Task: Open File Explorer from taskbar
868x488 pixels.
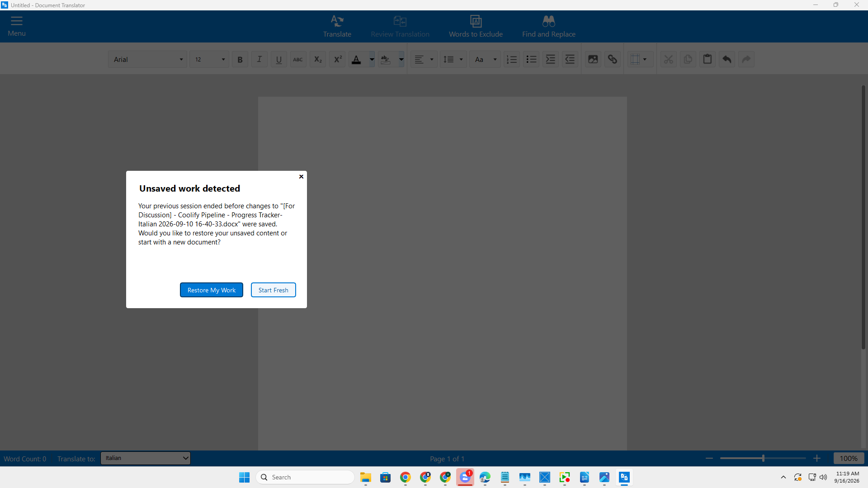Action: click(x=366, y=477)
